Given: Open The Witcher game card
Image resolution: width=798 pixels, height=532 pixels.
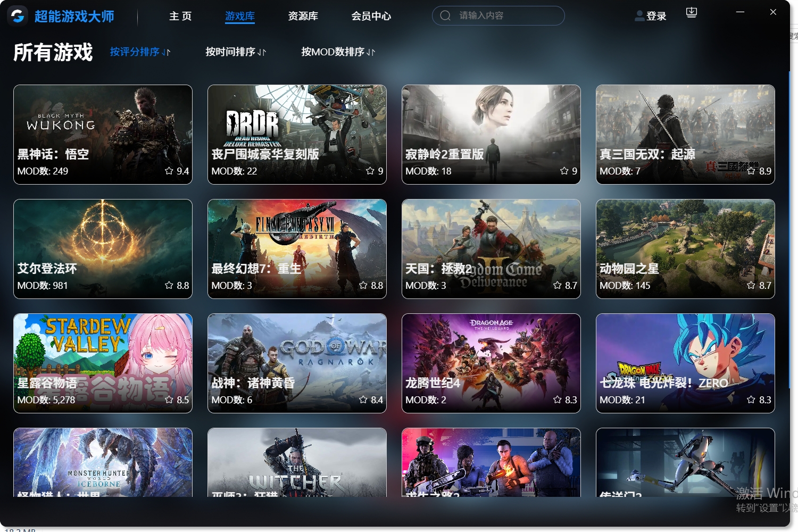Looking at the screenshot, I should tap(297, 462).
